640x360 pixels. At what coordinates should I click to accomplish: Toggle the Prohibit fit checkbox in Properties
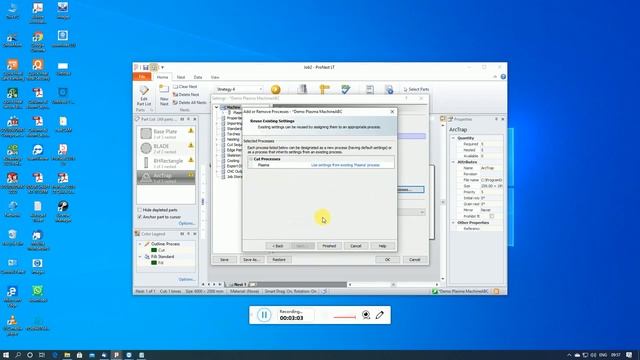click(x=491, y=216)
